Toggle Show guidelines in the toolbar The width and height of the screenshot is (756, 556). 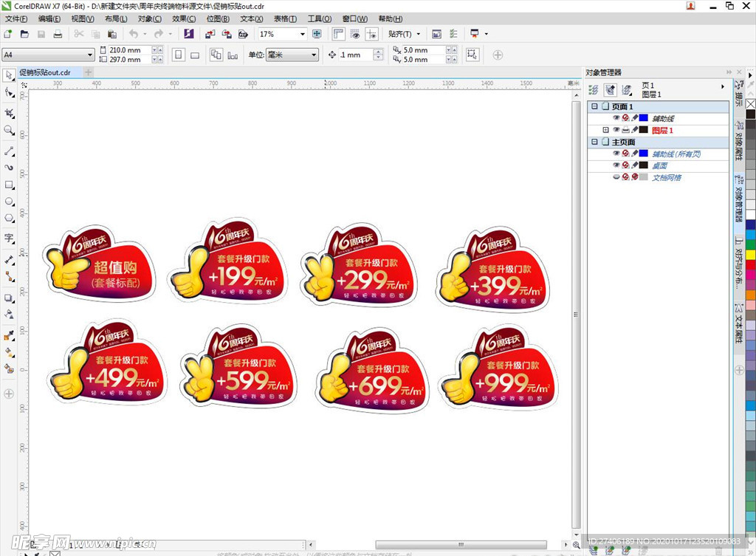tap(372, 34)
